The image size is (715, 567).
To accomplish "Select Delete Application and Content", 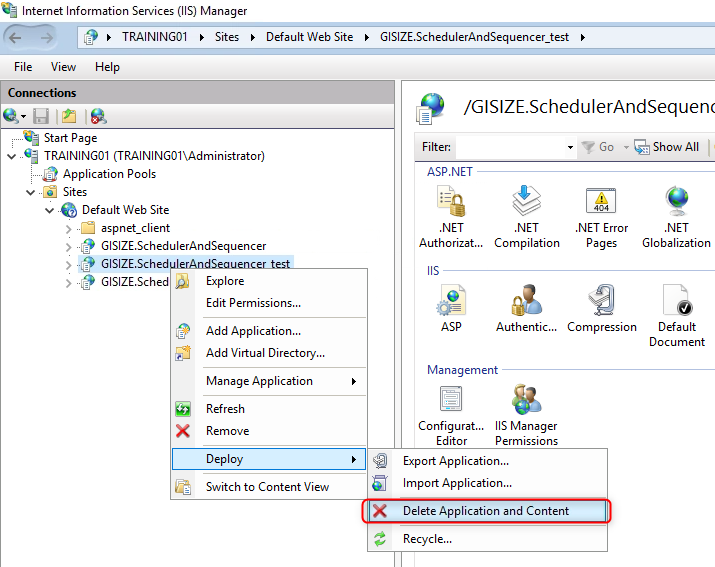I will (x=487, y=511).
